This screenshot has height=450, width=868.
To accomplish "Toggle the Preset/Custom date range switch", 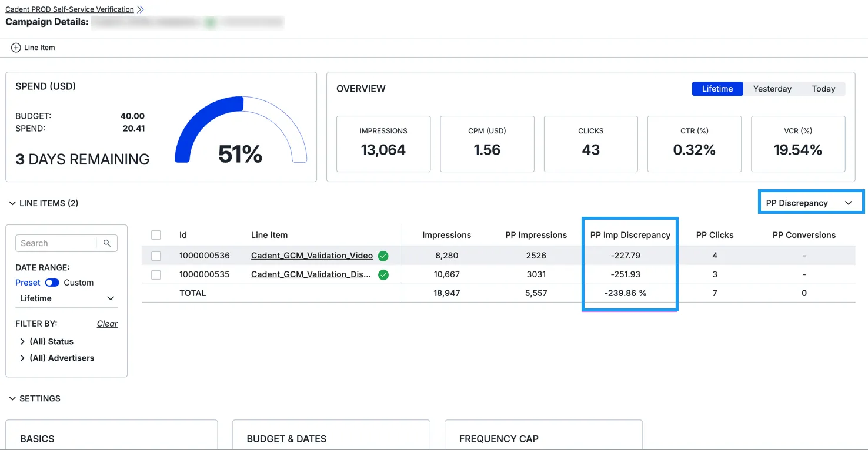I will point(52,283).
